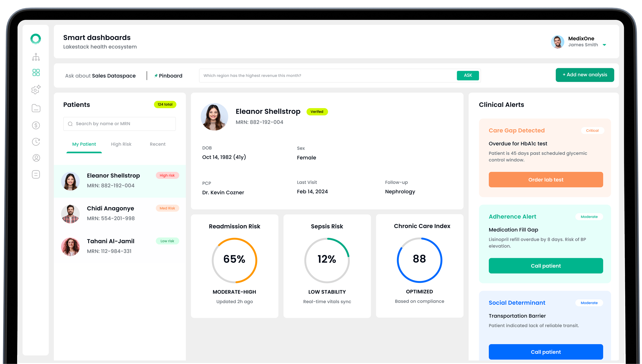This screenshot has height=364, width=642.
Task: Expand the James Smith account dropdown
Action: tap(604, 45)
